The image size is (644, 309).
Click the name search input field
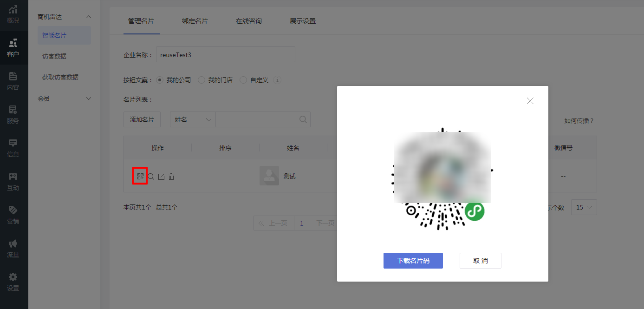tap(263, 119)
